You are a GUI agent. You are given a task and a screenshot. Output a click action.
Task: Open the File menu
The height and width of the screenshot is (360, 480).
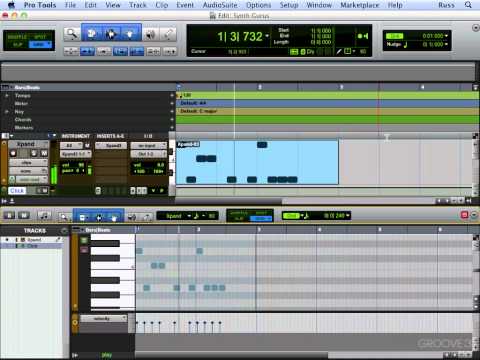point(70,5)
